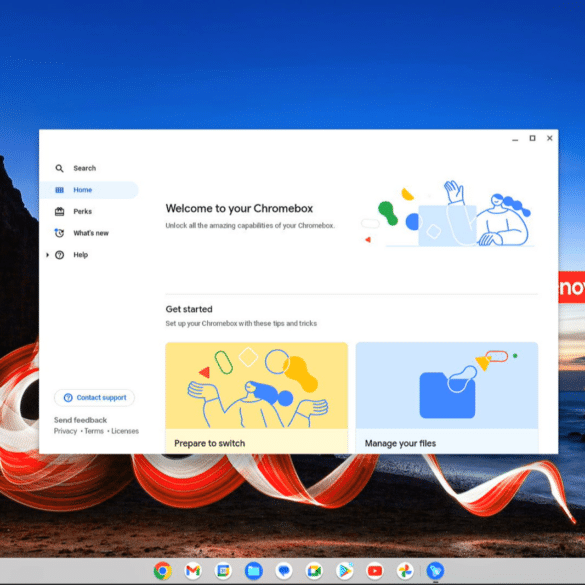
Task: Open the Prepare to switch card illustration
Action: point(257,385)
